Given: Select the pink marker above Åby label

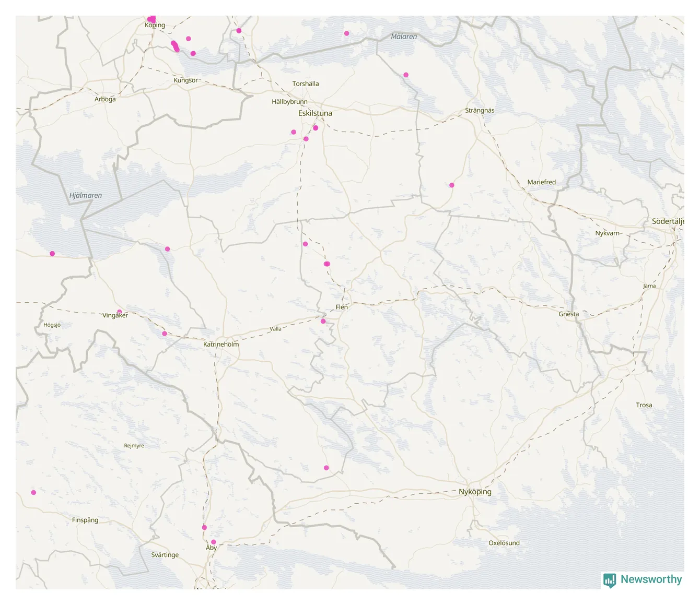Looking at the screenshot, I should click(x=214, y=542).
